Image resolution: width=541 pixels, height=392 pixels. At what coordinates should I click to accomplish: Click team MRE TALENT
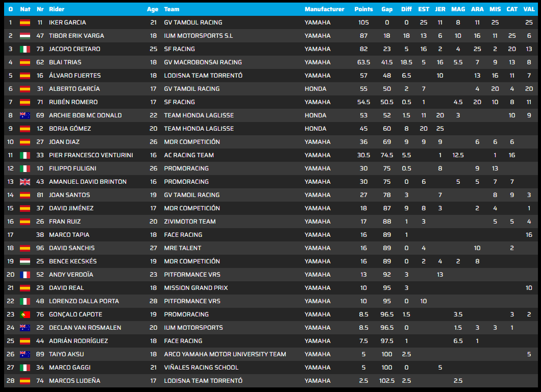pyautogui.click(x=183, y=249)
